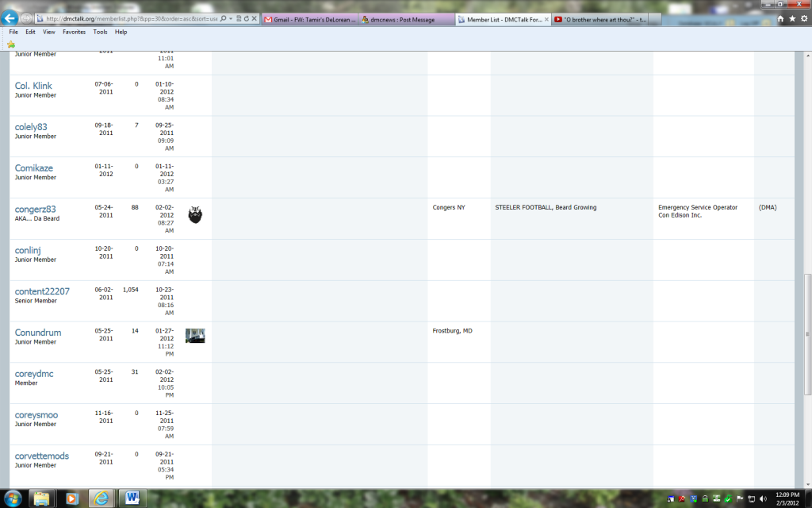
Task: Switch to the dmcnews Post Message tab
Action: coord(407,20)
